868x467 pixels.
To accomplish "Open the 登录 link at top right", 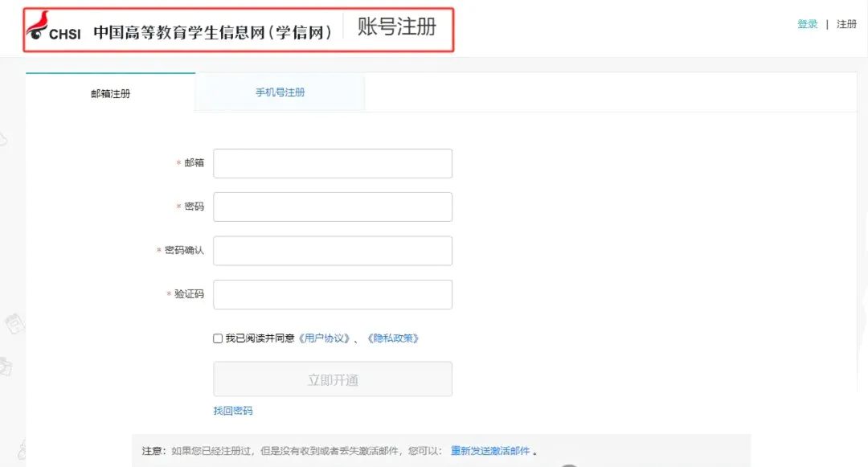I will [807, 24].
